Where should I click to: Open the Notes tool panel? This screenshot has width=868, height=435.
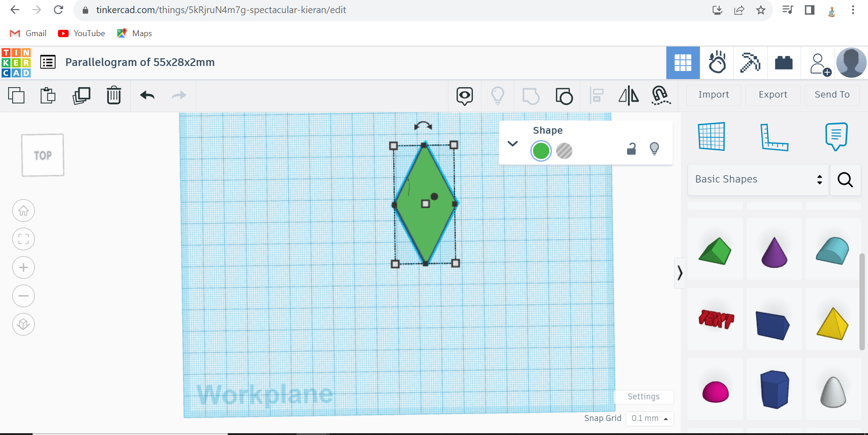pos(835,136)
